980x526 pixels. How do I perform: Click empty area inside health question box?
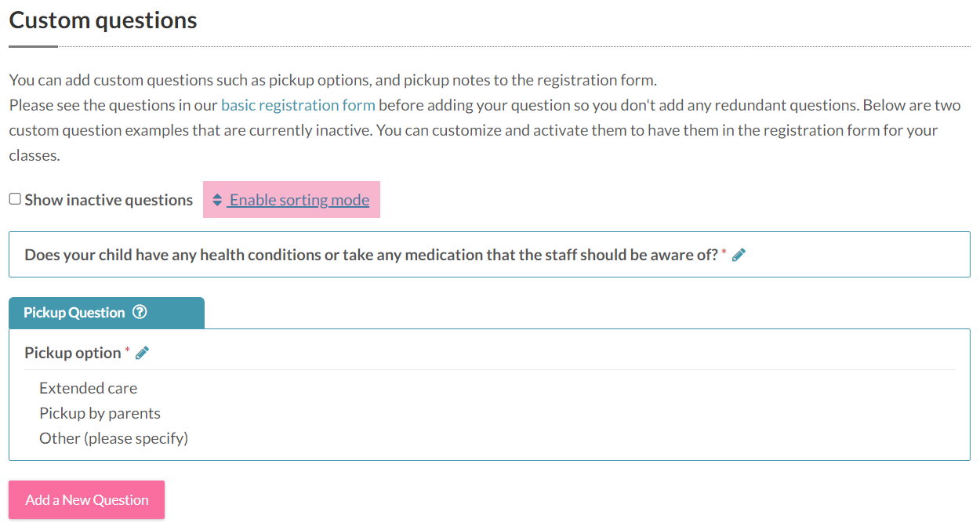855,255
